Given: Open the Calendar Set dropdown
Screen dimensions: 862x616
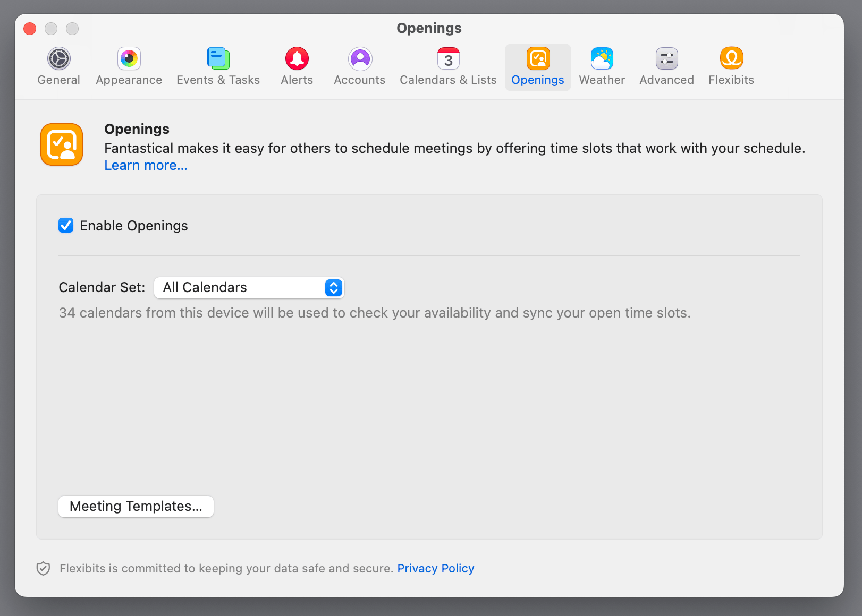Looking at the screenshot, I should click(249, 287).
